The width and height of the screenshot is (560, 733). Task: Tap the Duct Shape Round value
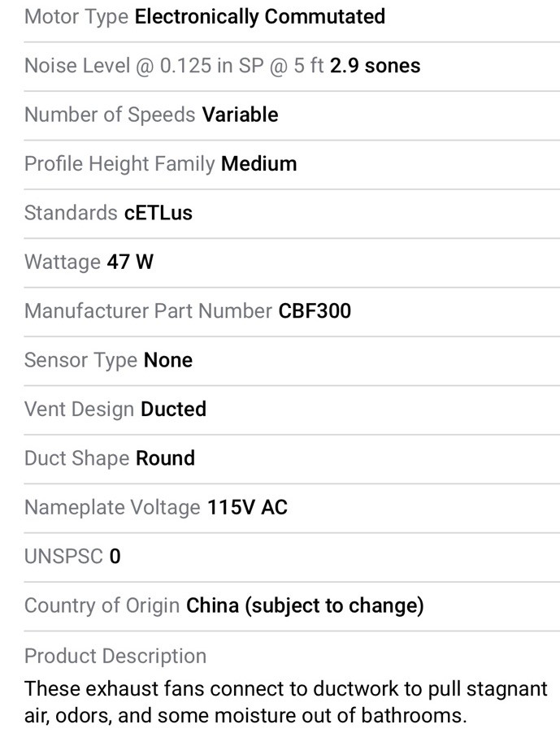pos(165,458)
